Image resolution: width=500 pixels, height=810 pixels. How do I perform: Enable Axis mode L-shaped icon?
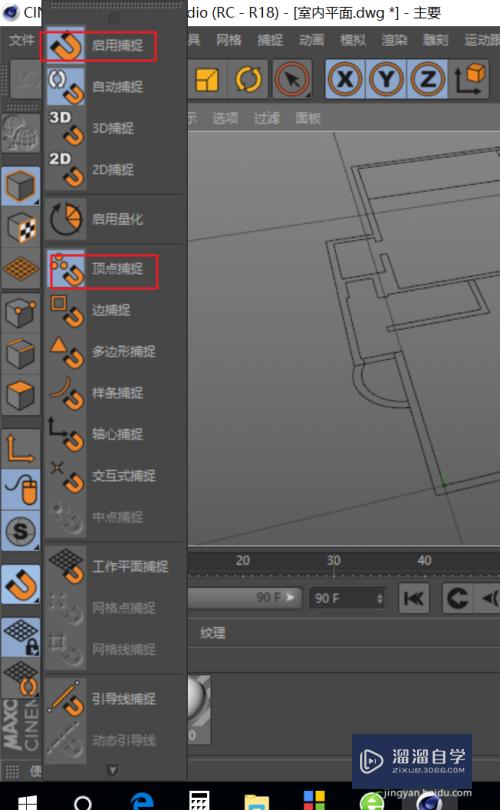point(21,448)
